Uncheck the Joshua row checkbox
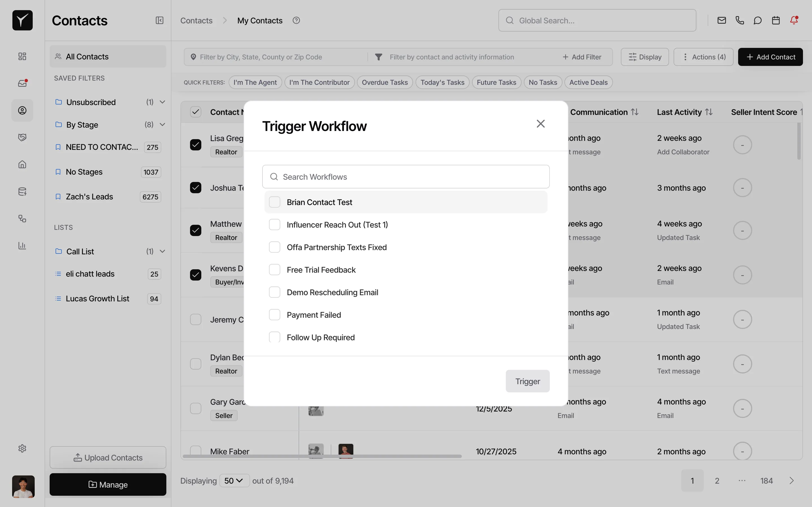The image size is (812, 507). (196, 187)
